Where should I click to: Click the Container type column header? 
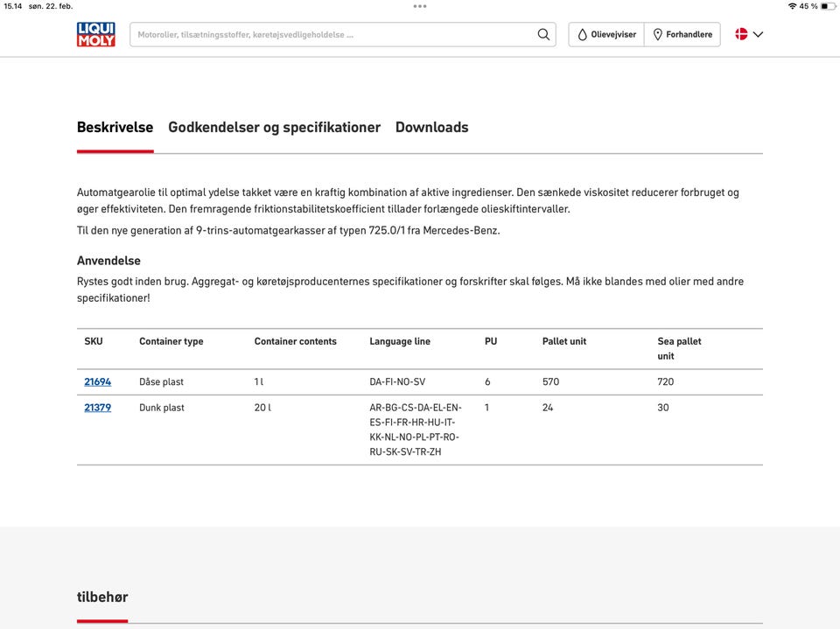171,341
